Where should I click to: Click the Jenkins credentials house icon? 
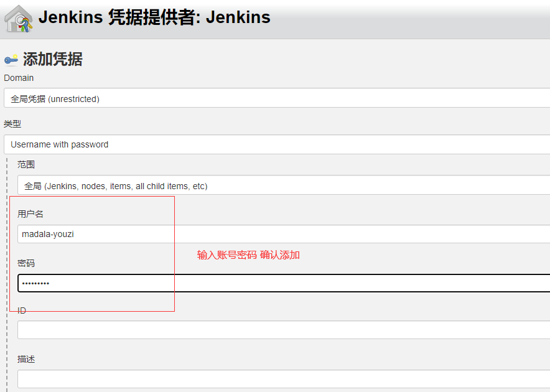[18, 19]
